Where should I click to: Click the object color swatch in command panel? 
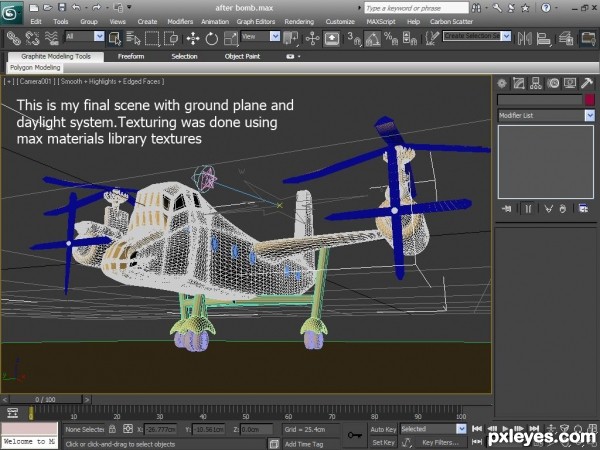[590, 99]
